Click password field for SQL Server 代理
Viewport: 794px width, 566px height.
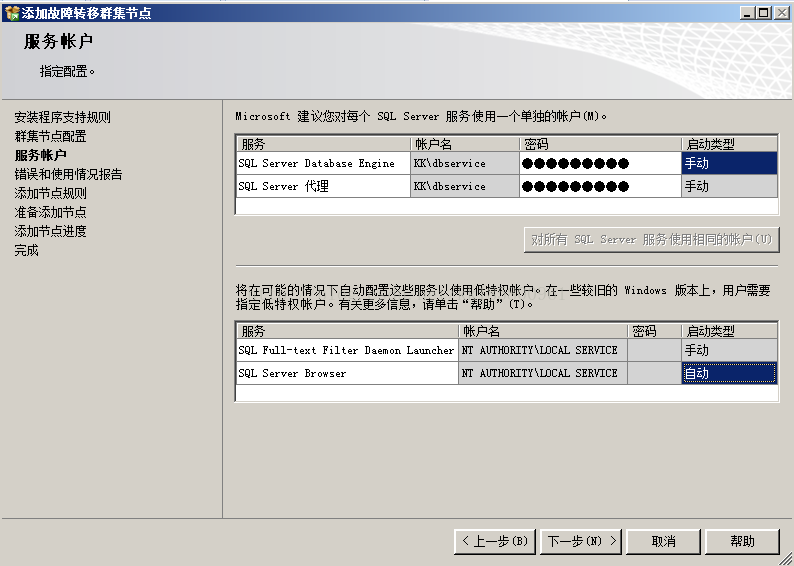pos(600,186)
